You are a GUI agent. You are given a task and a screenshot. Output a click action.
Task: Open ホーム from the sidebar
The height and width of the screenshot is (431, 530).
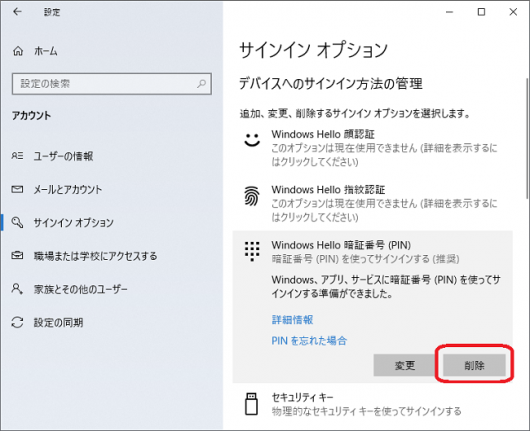point(46,51)
